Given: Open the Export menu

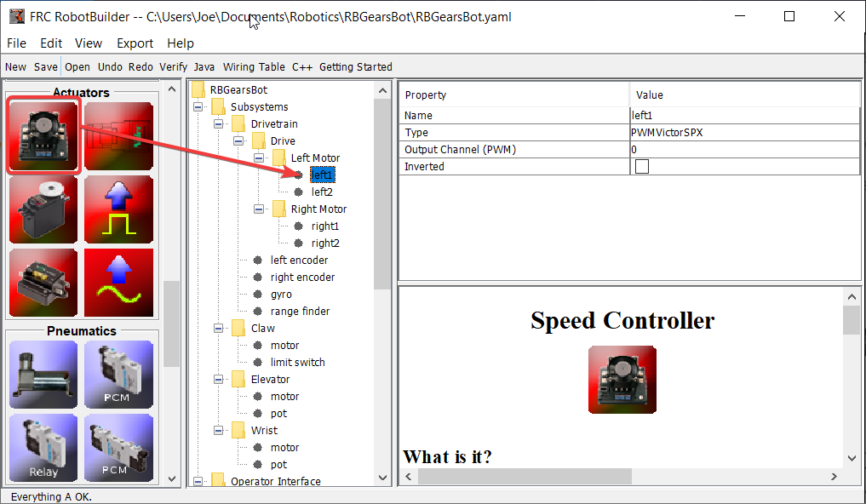Looking at the screenshot, I should [x=135, y=43].
